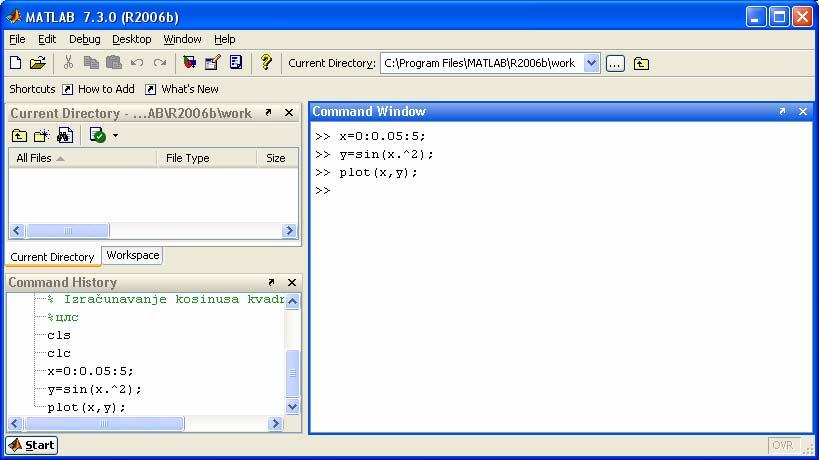
Task: Select 'plot(x,y);' in Command History
Action: click(87, 407)
